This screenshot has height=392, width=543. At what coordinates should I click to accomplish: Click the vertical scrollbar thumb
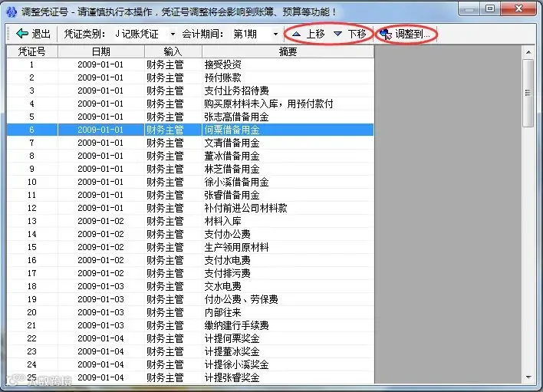[528, 93]
